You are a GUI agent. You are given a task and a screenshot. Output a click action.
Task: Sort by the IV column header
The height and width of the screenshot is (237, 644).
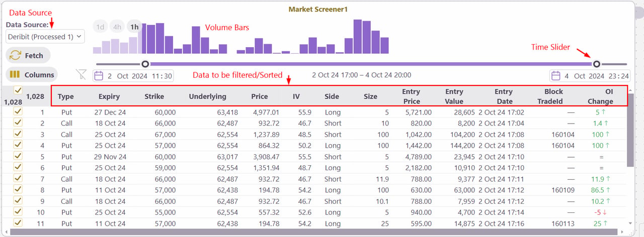[296, 96]
